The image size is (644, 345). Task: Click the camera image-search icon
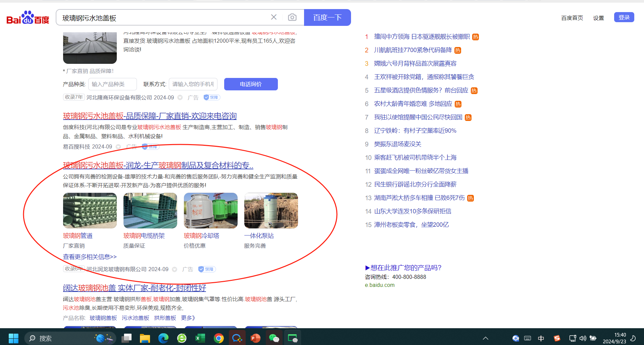292,17
